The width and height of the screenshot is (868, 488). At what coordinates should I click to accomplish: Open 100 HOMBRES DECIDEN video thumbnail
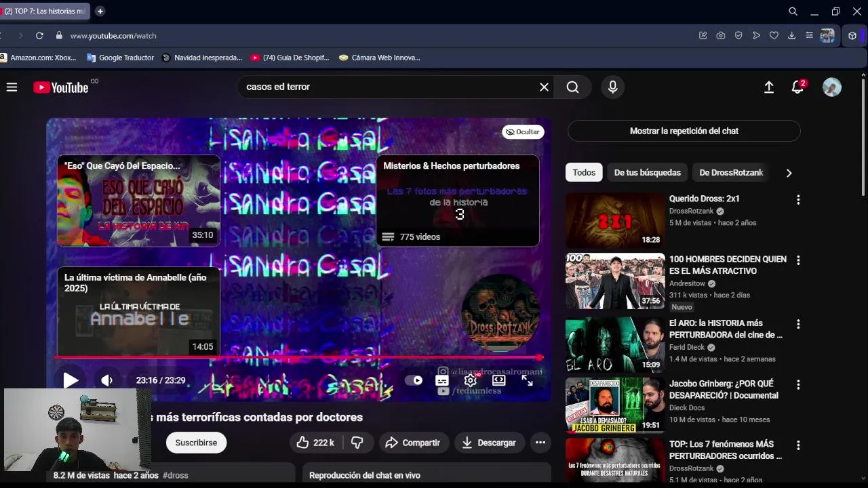pos(615,281)
